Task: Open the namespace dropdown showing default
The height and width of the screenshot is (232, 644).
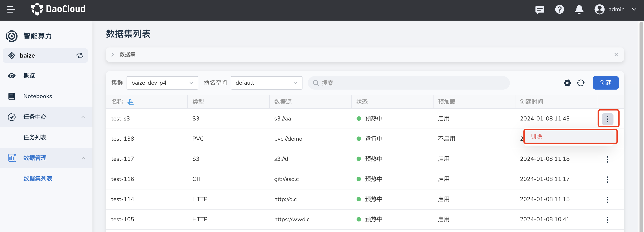Action: coord(266,83)
